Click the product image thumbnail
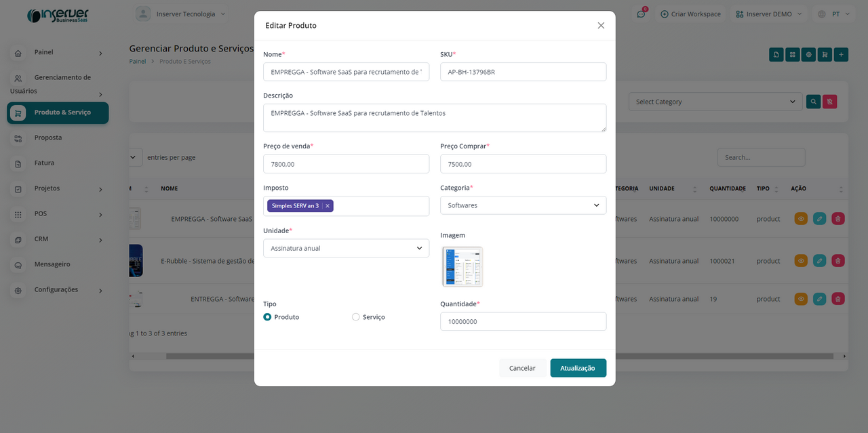This screenshot has height=433, width=868. (462, 266)
